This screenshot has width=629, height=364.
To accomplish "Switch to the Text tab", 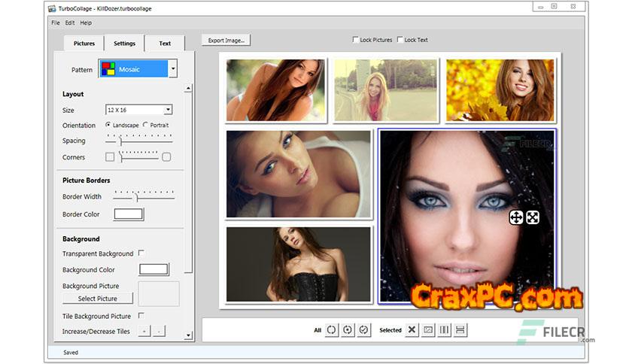I will (x=165, y=44).
